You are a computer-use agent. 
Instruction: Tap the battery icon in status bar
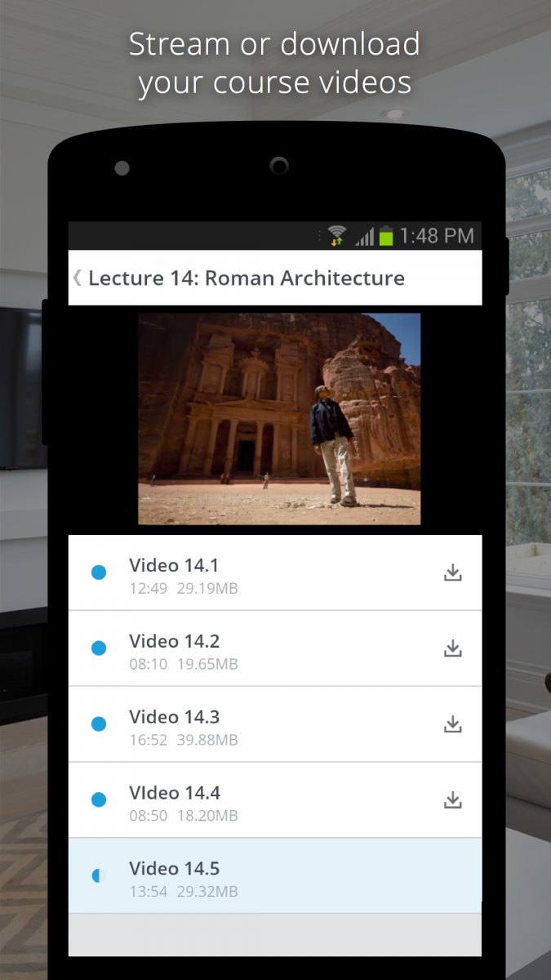[386, 237]
